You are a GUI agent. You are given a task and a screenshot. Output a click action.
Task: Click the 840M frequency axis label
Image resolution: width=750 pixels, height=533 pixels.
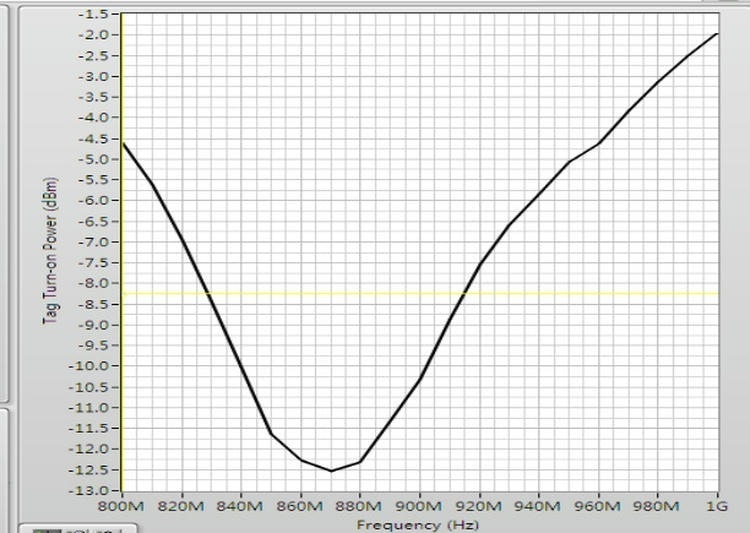click(241, 506)
